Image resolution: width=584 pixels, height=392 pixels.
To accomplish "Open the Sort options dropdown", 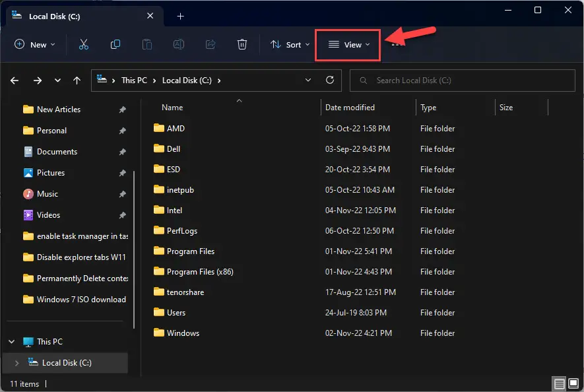I will (x=290, y=44).
